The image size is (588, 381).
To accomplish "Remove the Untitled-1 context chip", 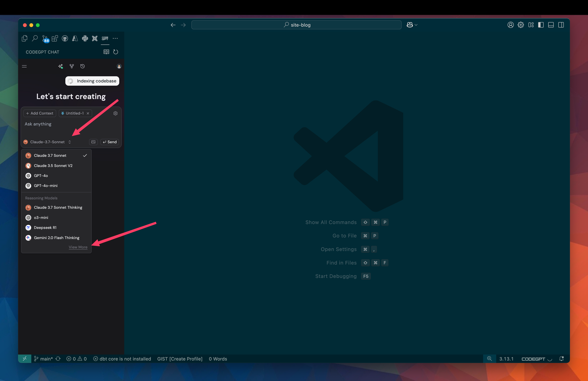I will pos(88,113).
